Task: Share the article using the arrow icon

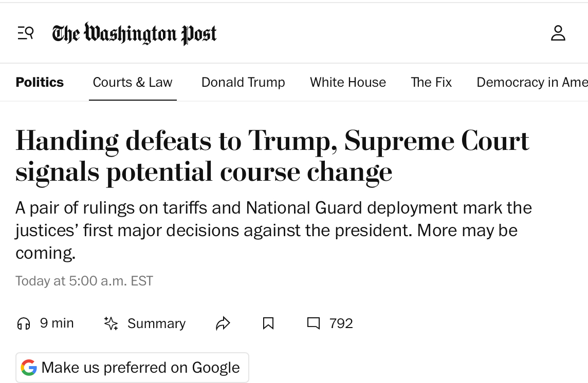Action: (x=223, y=323)
